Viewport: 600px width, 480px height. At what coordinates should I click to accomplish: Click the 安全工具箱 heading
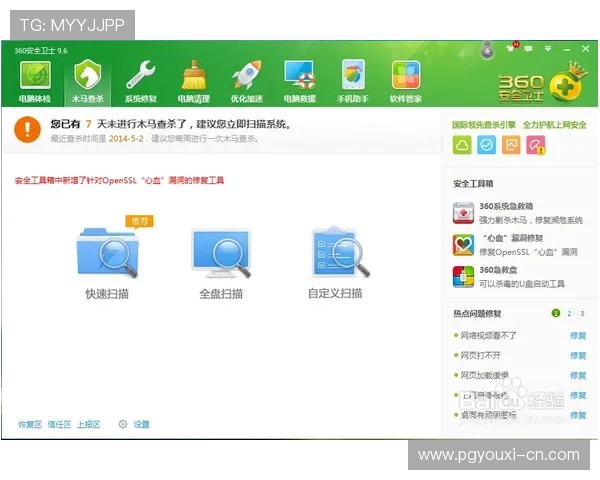[x=473, y=184]
